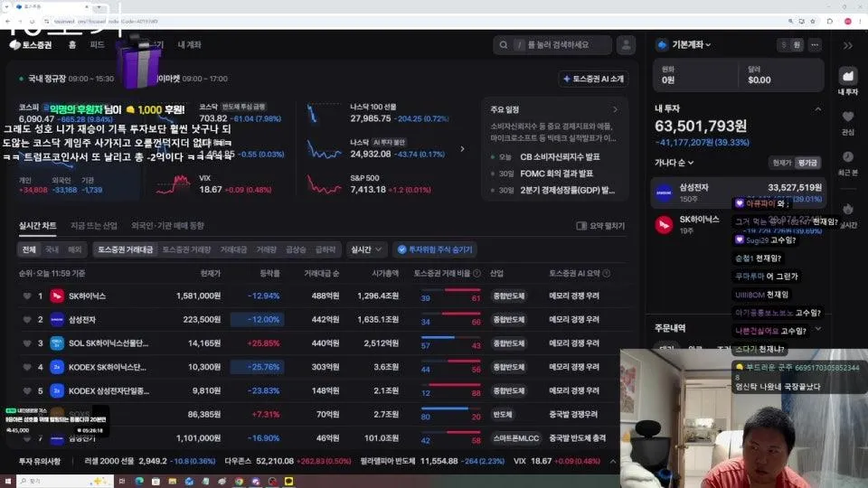Select the 실시간 차트 tab
The height and width of the screenshot is (488, 868).
[38, 225]
